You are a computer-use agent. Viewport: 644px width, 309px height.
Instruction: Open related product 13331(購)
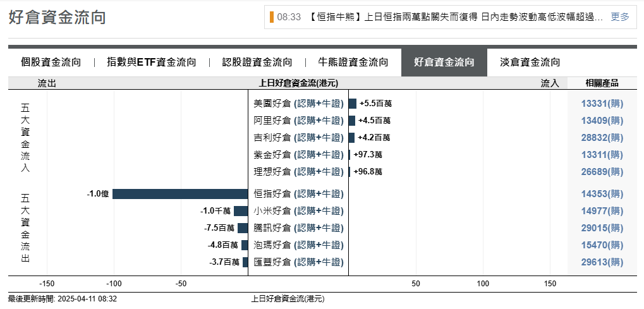pyautogui.click(x=602, y=104)
